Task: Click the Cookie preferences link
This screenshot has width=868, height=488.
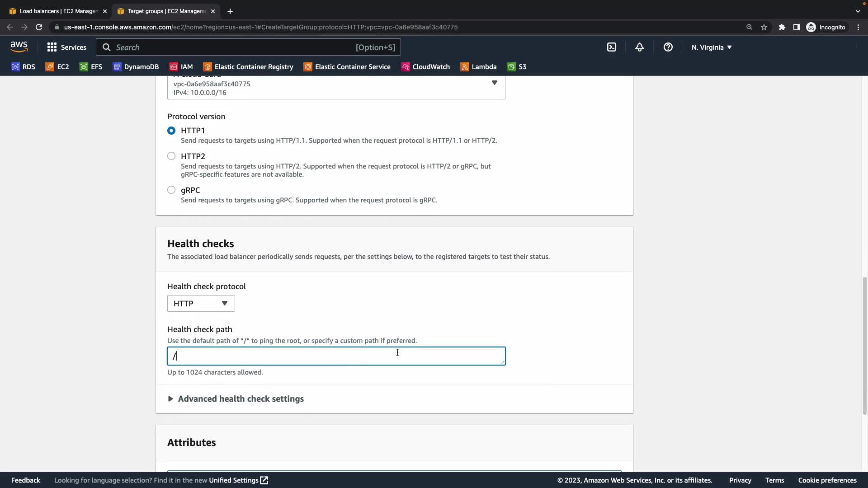Action: (x=827, y=480)
